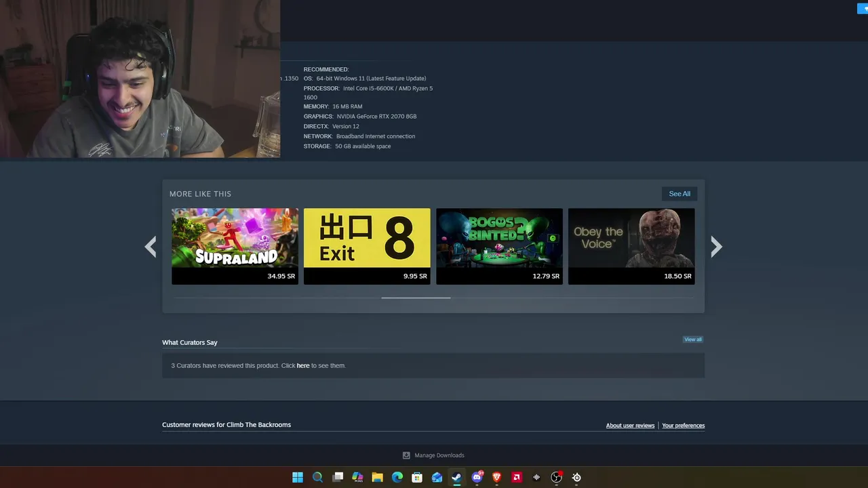Screen dimensions: 868x488
Task: Click the 9.95 SR Exit 8 price
Action: [415, 276]
